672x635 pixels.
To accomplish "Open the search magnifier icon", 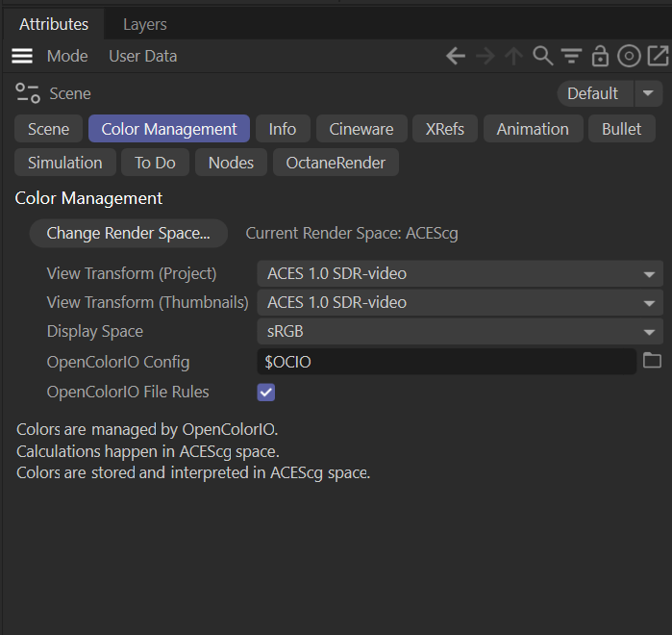I will pos(542,56).
